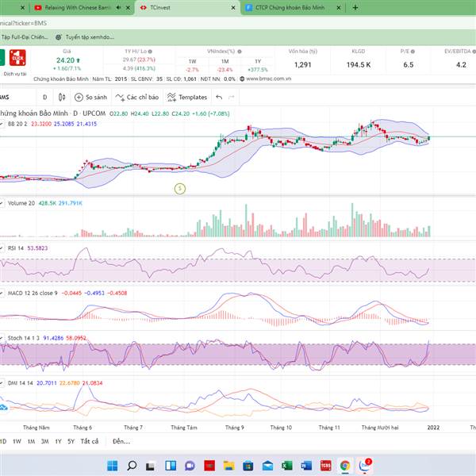Click the cloud icon left of DMI panel
Image resolution: width=476 pixels, height=476 pixels.
click(4, 408)
